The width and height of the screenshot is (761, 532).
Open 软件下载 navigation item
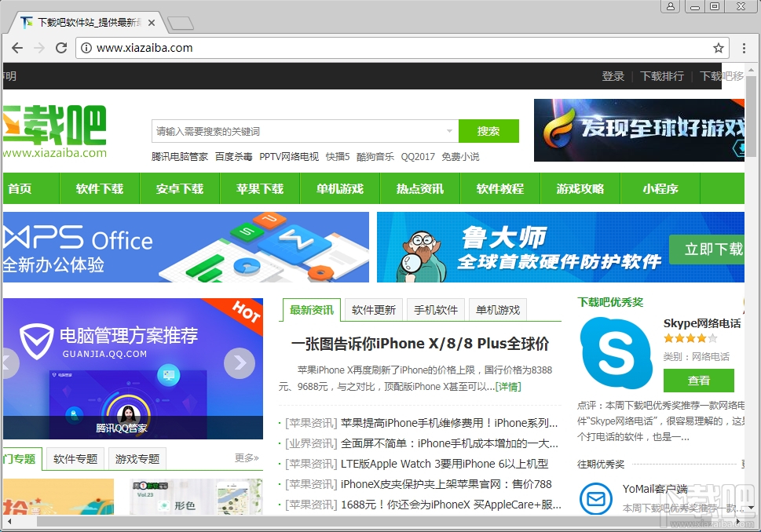[100, 188]
